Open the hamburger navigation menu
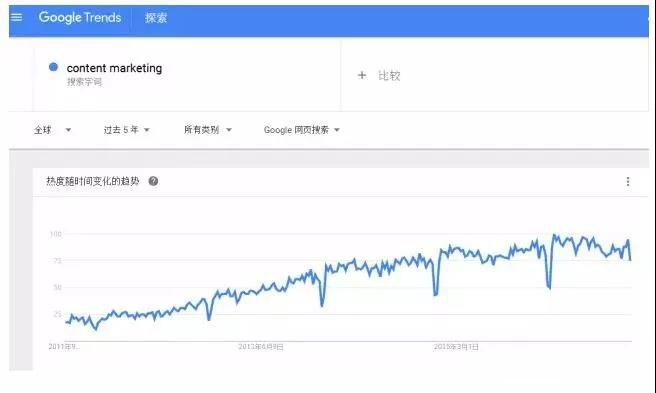Viewport: 656px width, 393px height. pyautogui.click(x=16, y=17)
